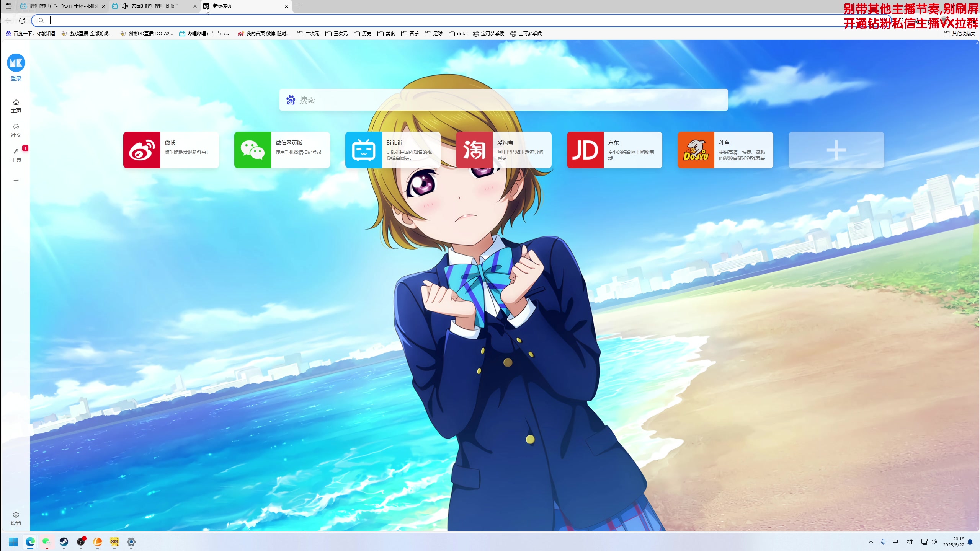The width and height of the screenshot is (980, 551).
Task: Refresh the page
Action: click(22, 21)
